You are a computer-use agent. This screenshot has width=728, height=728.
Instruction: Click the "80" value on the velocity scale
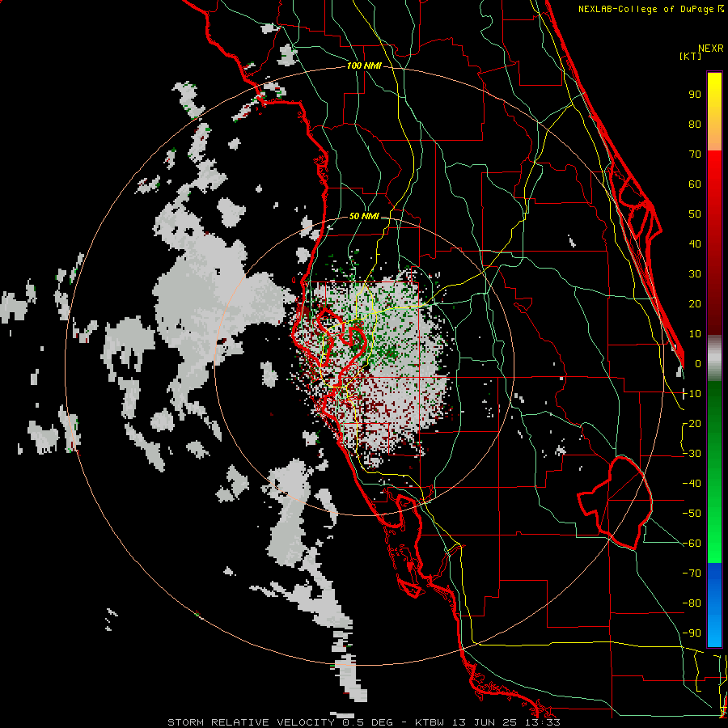click(x=695, y=124)
